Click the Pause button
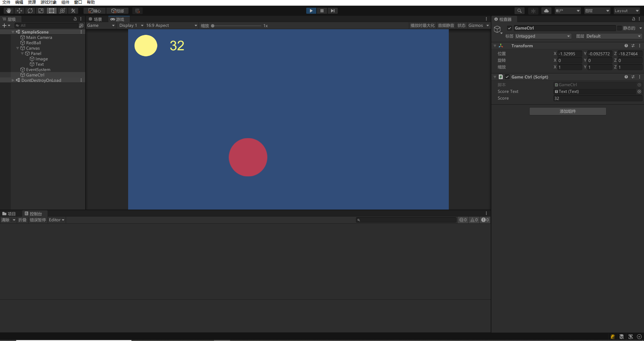644x341 pixels. click(322, 11)
